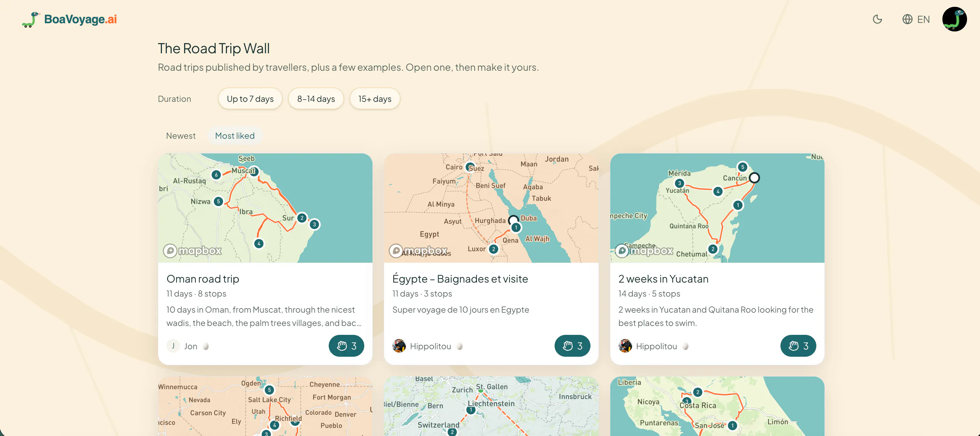This screenshot has width=980, height=436.
Task: Open 2 weeks in Yucatan title
Action: pyautogui.click(x=663, y=279)
